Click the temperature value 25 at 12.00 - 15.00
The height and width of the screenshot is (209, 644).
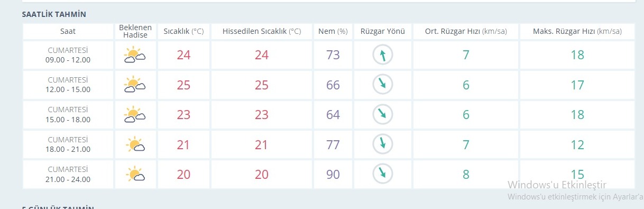click(183, 85)
